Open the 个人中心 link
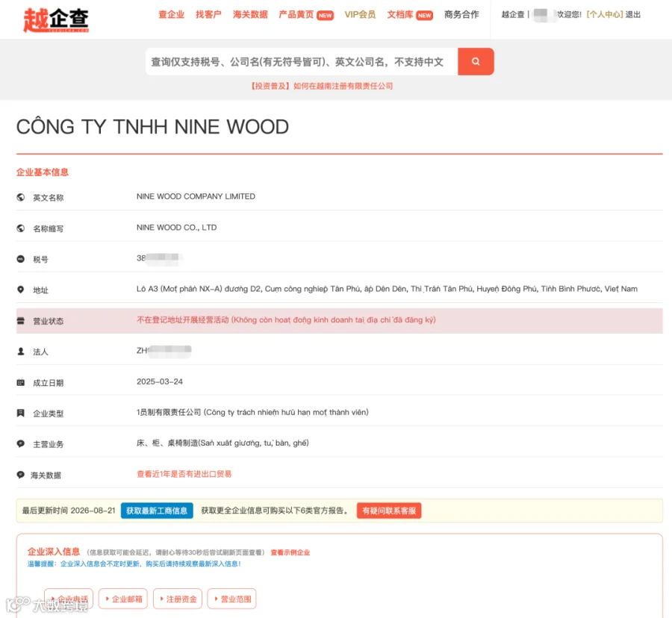672x618 pixels. point(604,15)
